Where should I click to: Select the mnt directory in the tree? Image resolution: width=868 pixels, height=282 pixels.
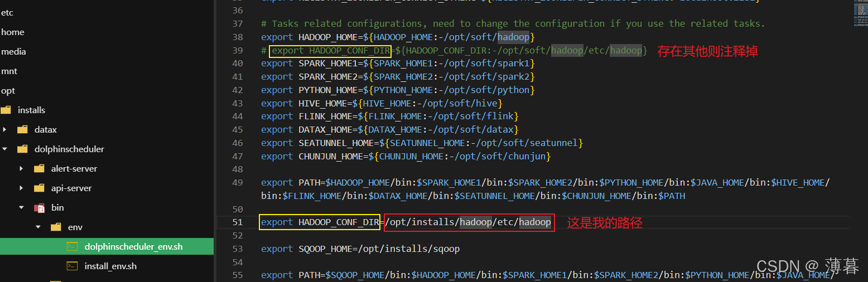coord(9,71)
